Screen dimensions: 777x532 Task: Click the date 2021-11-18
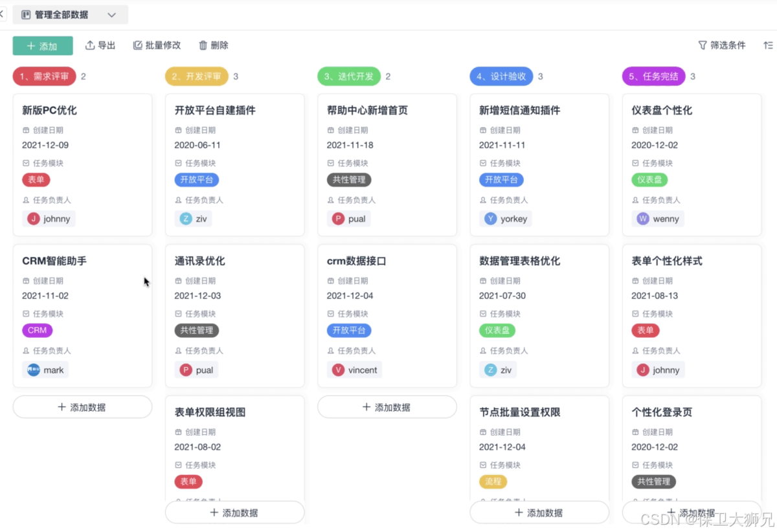350,145
